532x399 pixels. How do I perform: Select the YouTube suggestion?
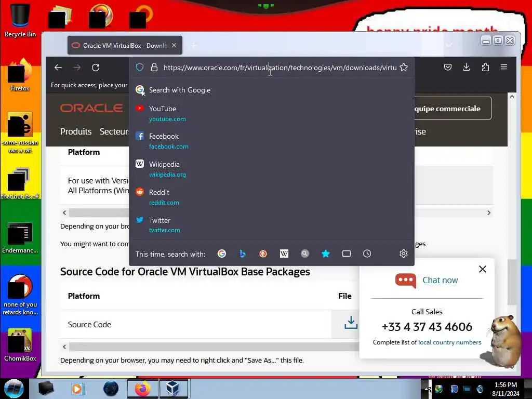[271, 114]
